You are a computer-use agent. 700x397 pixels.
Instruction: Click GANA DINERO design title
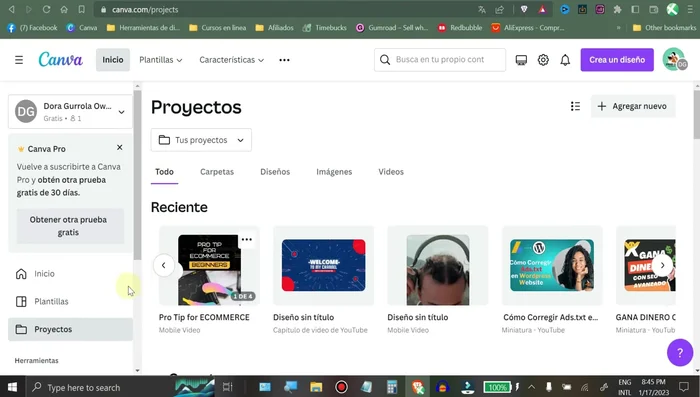(x=645, y=317)
